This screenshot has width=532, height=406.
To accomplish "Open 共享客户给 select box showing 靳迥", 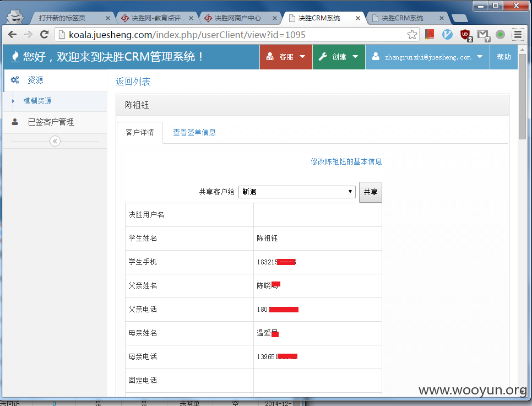I will 297,192.
